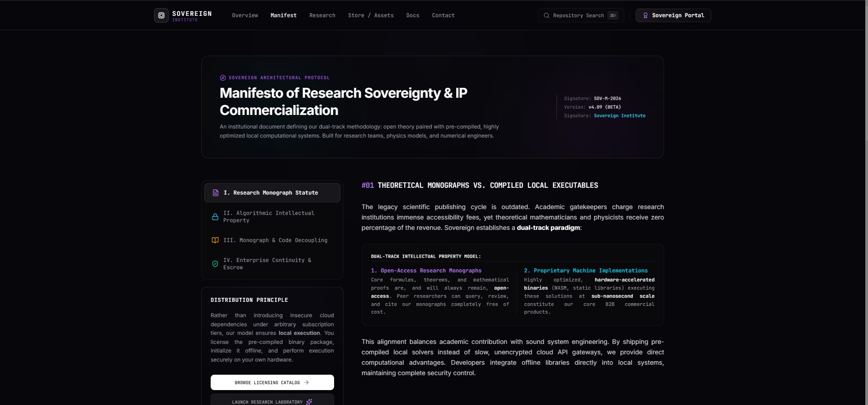The width and height of the screenshot is (868, 405).
Task: Focus the Repository Search field
Action: pos(581,15)
